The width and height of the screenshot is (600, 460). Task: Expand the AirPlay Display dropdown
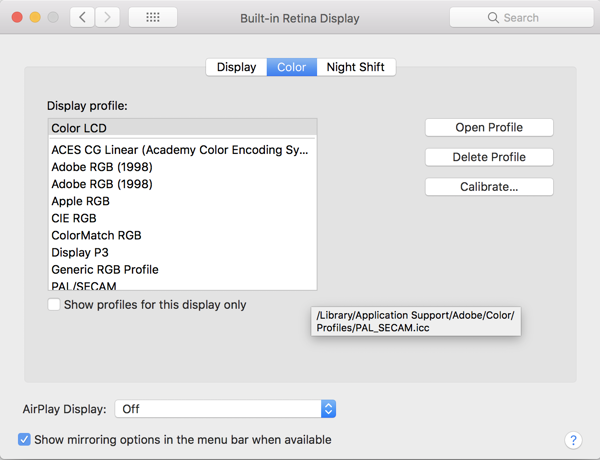[x=328, y=409]
